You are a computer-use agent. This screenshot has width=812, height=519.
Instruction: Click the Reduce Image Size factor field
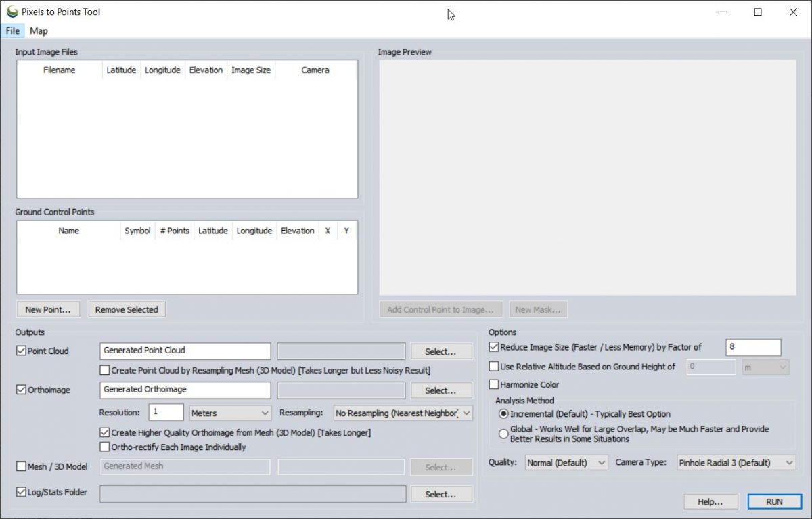(752, 347)
